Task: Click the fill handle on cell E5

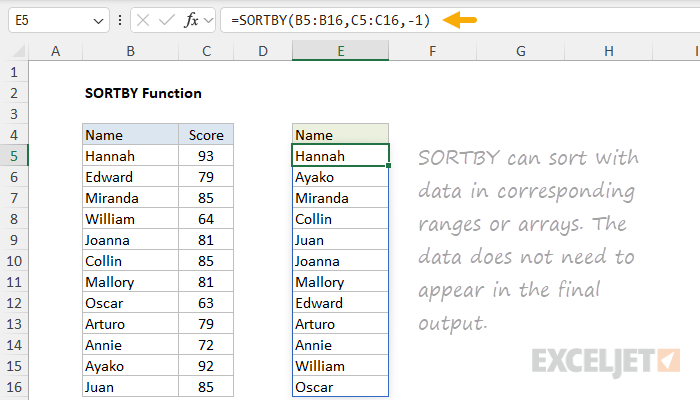Action: pos(388,166)
